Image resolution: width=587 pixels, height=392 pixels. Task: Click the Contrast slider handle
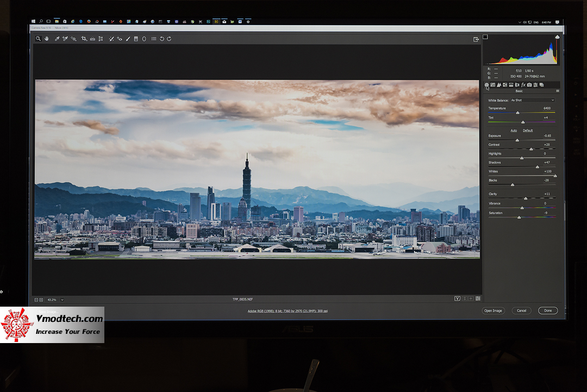(531, 149)
